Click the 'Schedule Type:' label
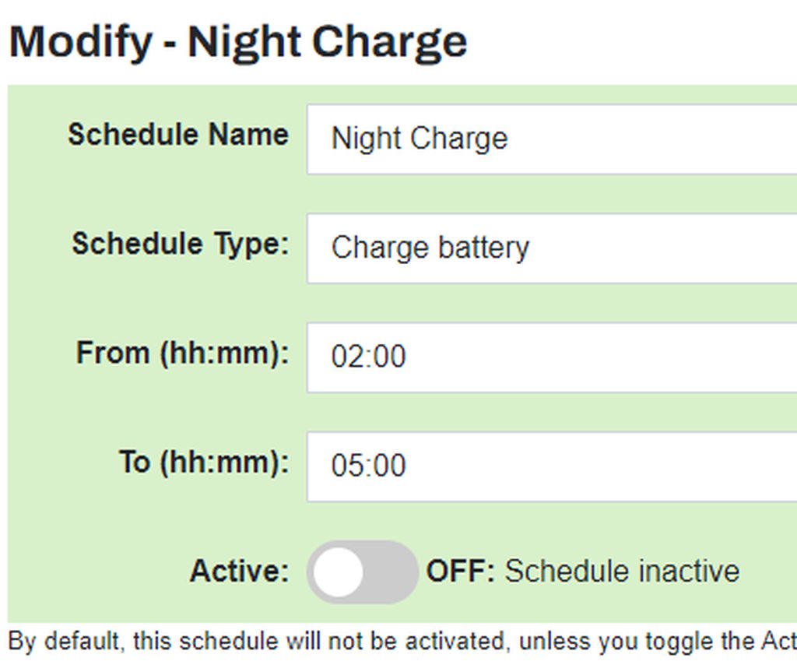The height and width of the screenshot is (672, 797). pyautogui.click(x=180, y=244)
